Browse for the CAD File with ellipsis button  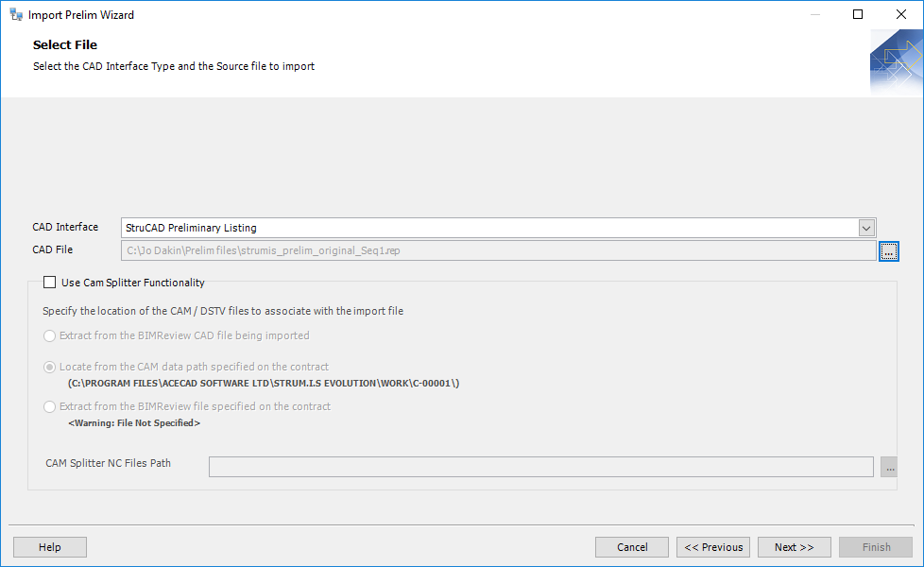(888, 250)
